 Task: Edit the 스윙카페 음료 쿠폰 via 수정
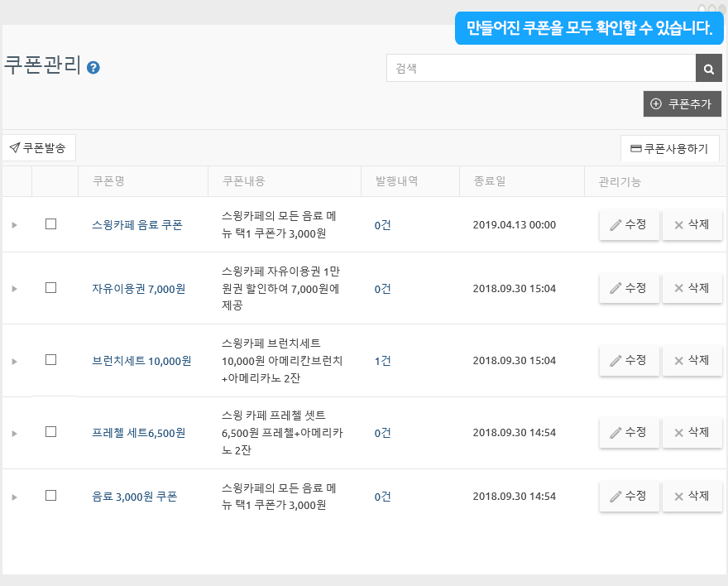click(629, 224)
